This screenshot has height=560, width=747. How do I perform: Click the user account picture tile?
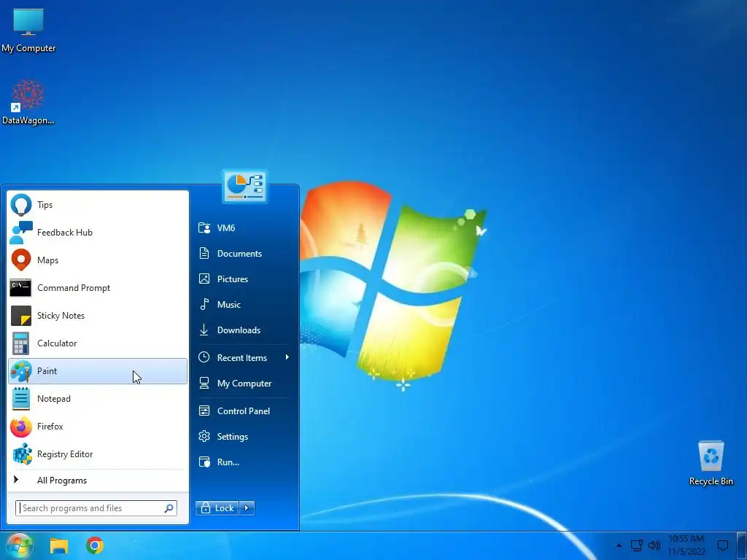coord(244,186)
